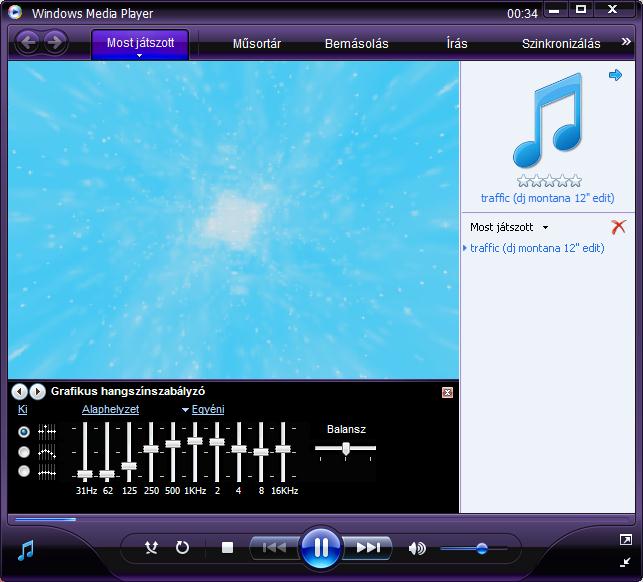Select the traffic track in the playlist
643x582 pixels.
tap(537, 248)
